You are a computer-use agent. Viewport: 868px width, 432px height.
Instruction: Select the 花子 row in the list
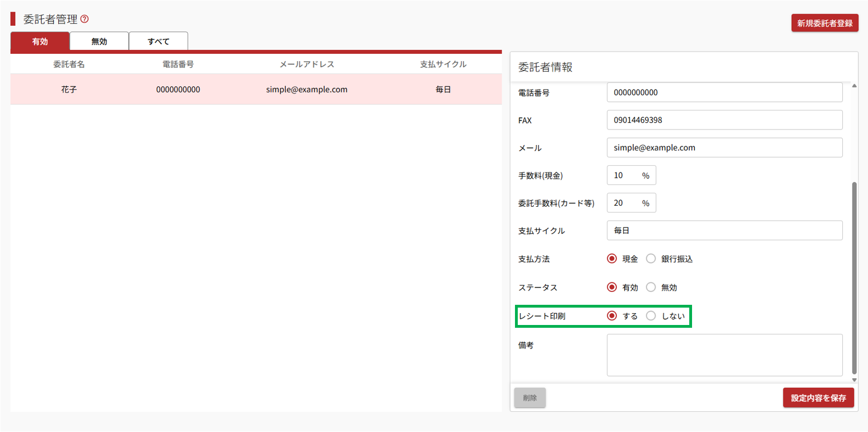click(x=256, y=90)
